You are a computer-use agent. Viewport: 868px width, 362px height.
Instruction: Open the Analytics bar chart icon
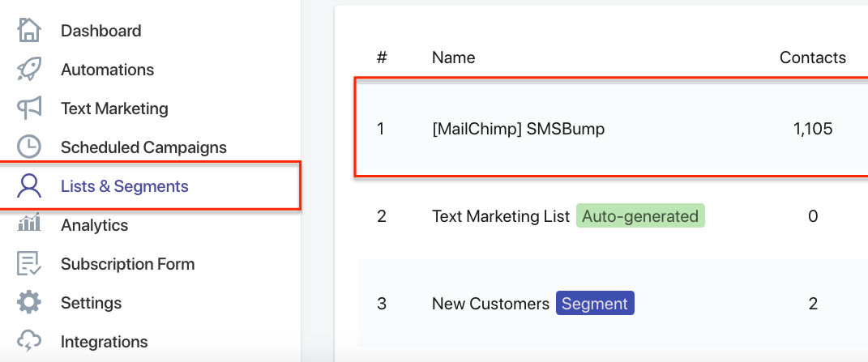(29, 223)
